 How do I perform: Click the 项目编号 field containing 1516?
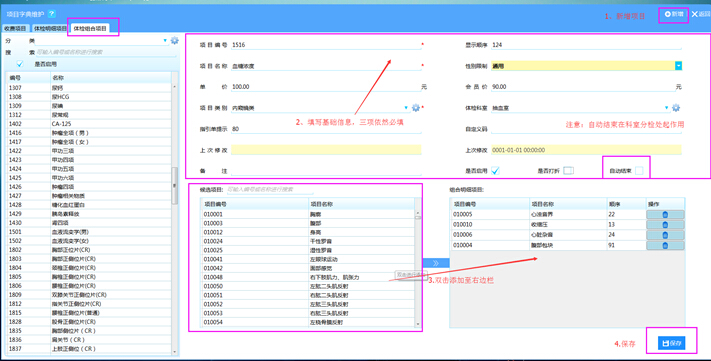point(326,45)
